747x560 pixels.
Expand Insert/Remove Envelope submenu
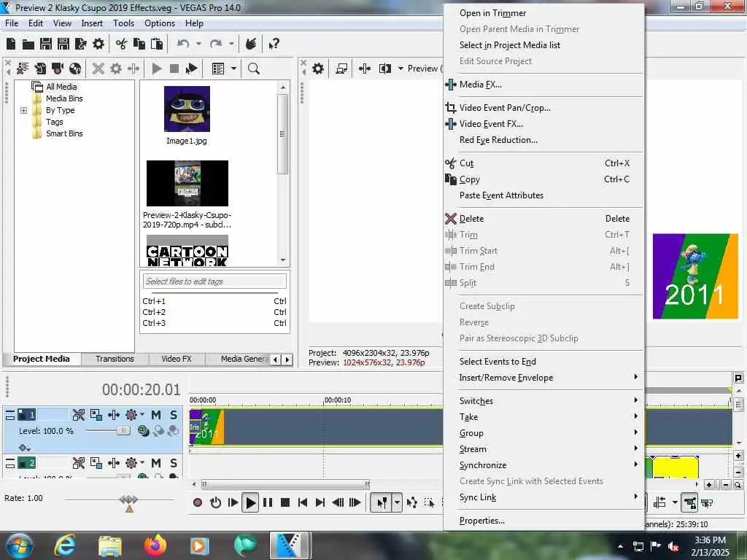543,378
